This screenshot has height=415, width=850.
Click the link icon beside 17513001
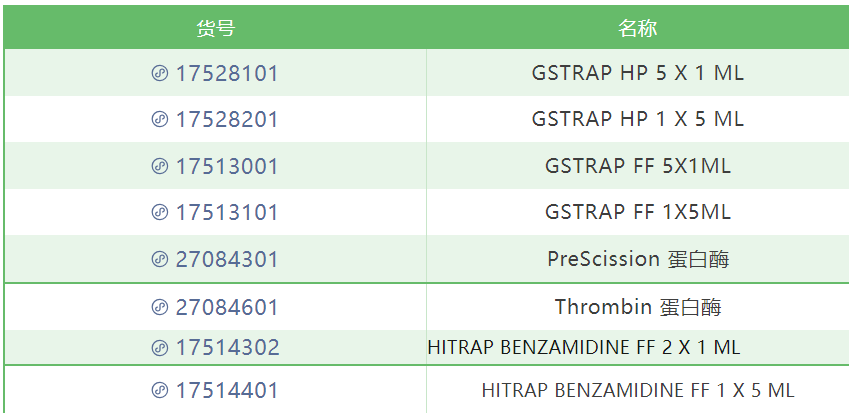coord(159,165)
